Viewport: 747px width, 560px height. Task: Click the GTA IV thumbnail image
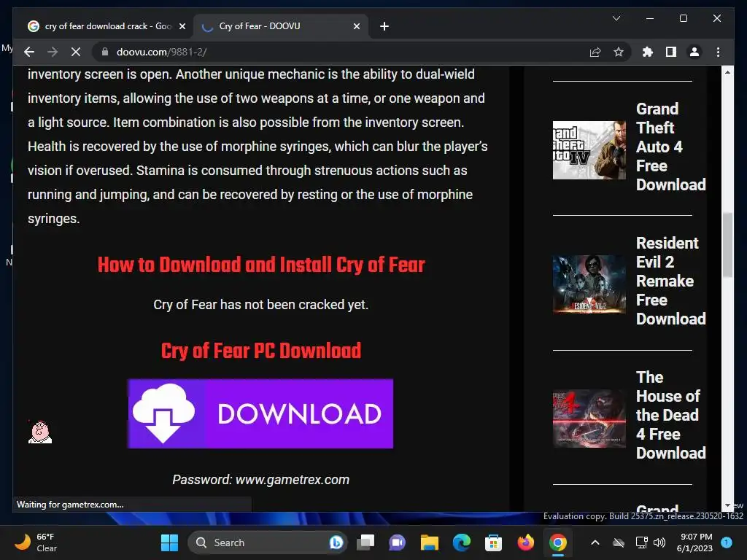point(589,150)
